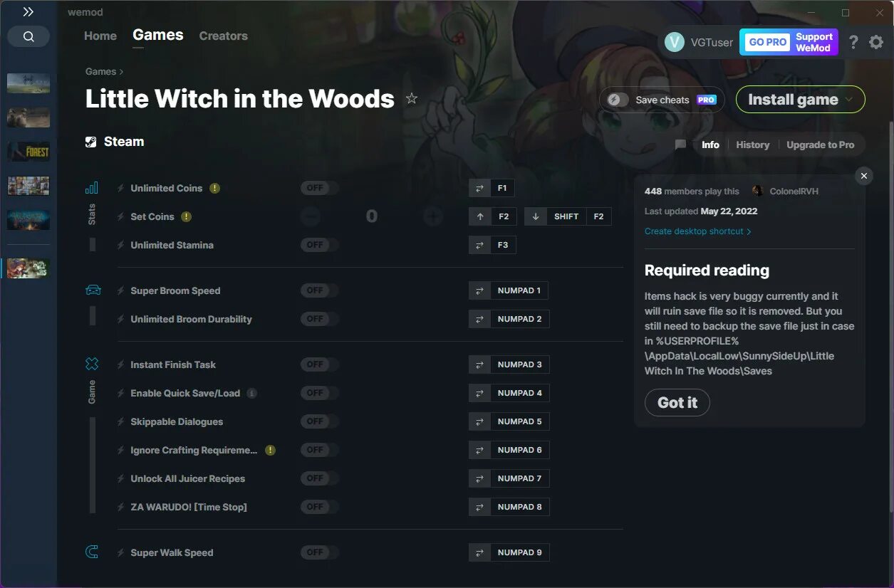Click the F1 hotkey box
The height and width of the screenshot is (588, 894).
coord(502,188)
